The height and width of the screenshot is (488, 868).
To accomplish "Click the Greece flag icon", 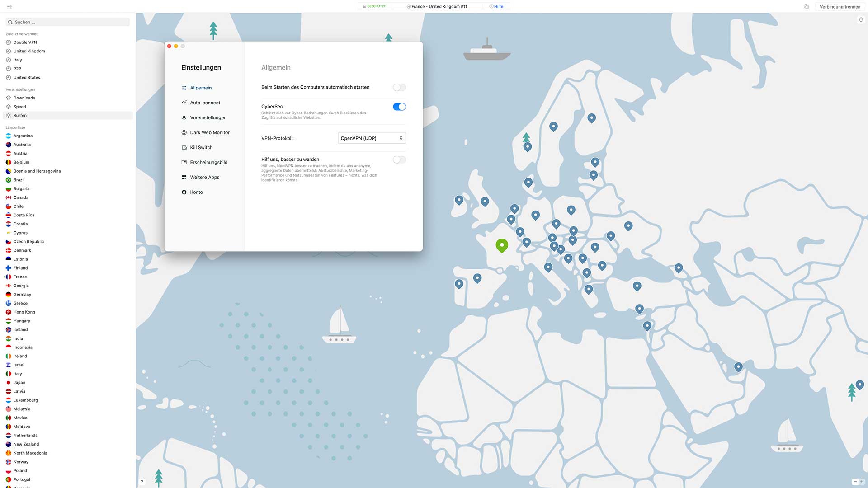I will click(x=8, y=303).
